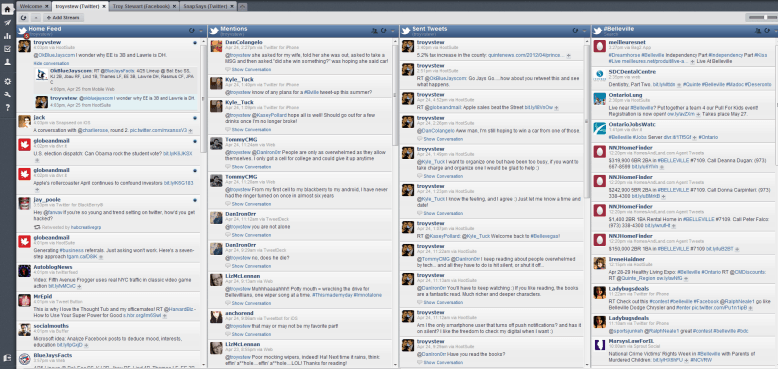Click the blue unread dot on jack's tweet

pos(195,118)
